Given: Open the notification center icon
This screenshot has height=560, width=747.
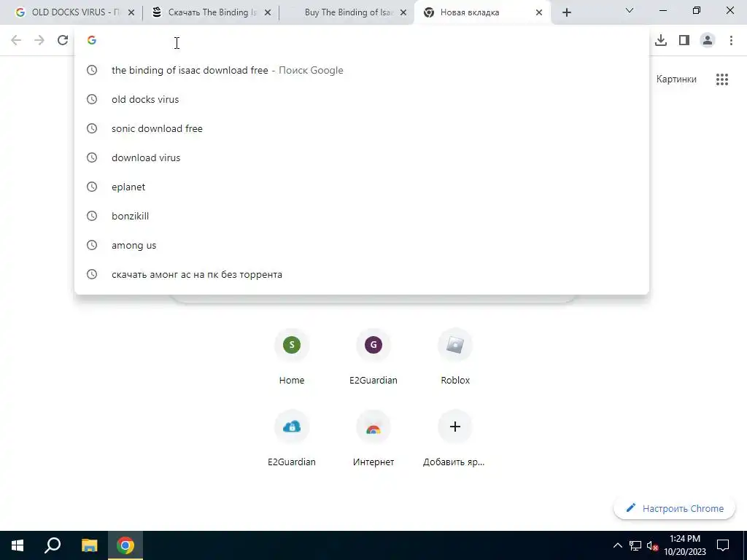Looking at the screenshot, I should tap(723, 545).
